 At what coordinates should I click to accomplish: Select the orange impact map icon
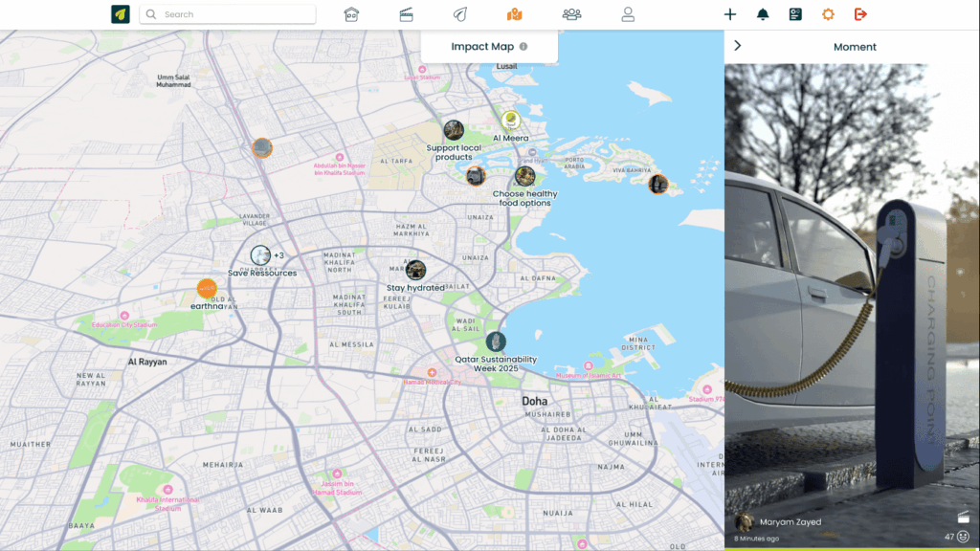coord(514,13)
